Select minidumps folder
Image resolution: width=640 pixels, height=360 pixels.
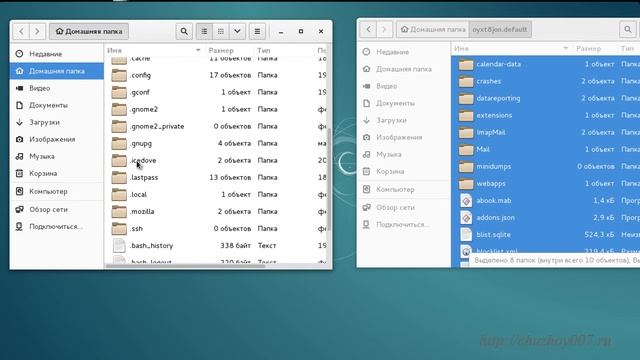[x=546, y=167]
